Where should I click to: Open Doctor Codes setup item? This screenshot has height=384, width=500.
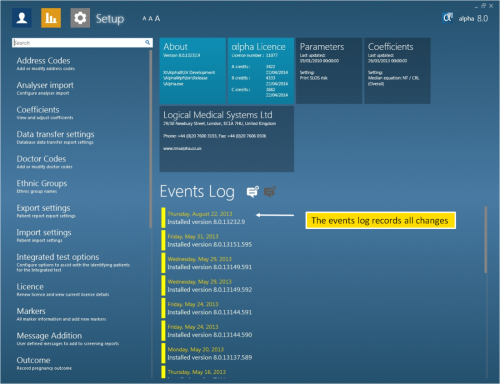pos(44,162)
